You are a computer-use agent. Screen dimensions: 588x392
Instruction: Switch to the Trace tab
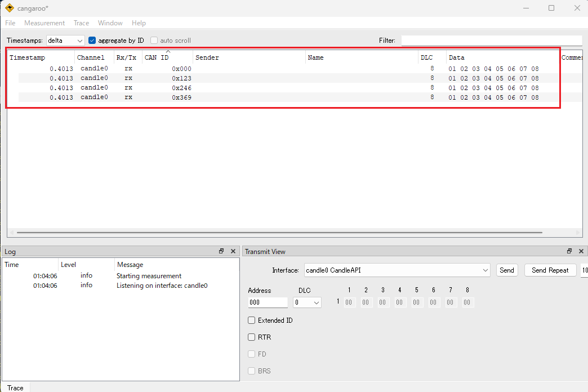15,387
